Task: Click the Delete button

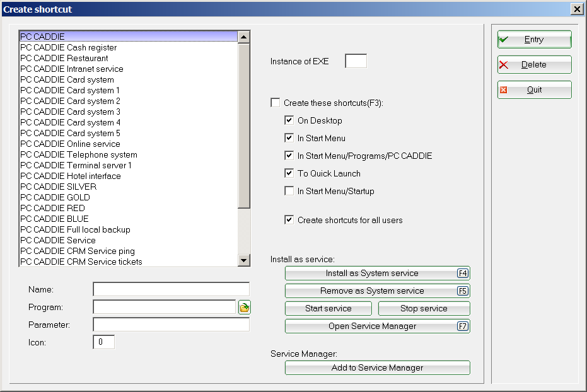Action: [534, 65]
